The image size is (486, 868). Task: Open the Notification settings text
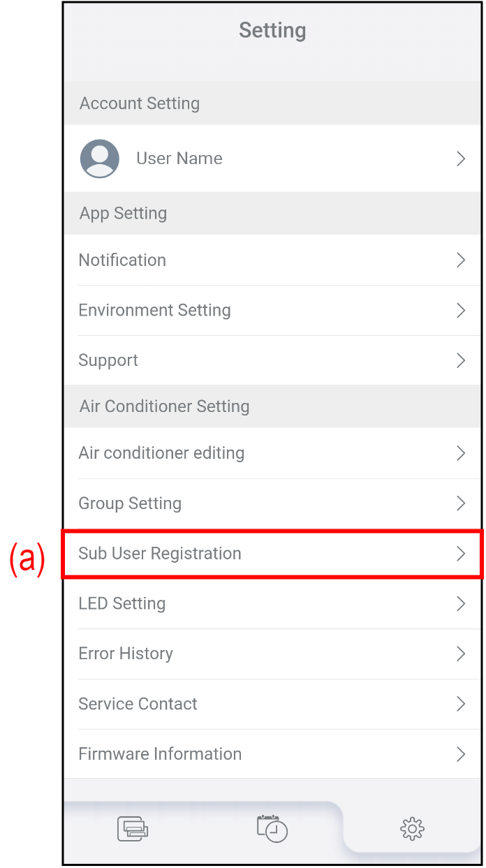tap(122, 260)
